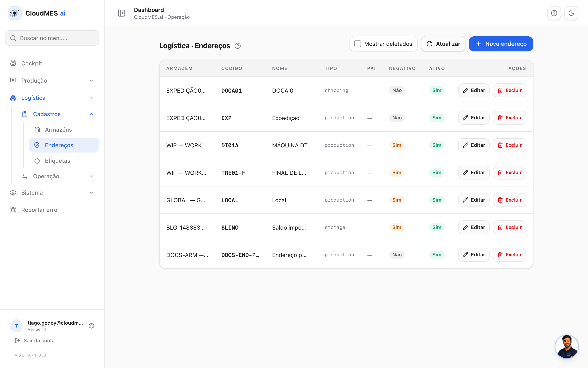
Task: Click the pencil icon in the LOCAL row
Action: pos(465,200)
